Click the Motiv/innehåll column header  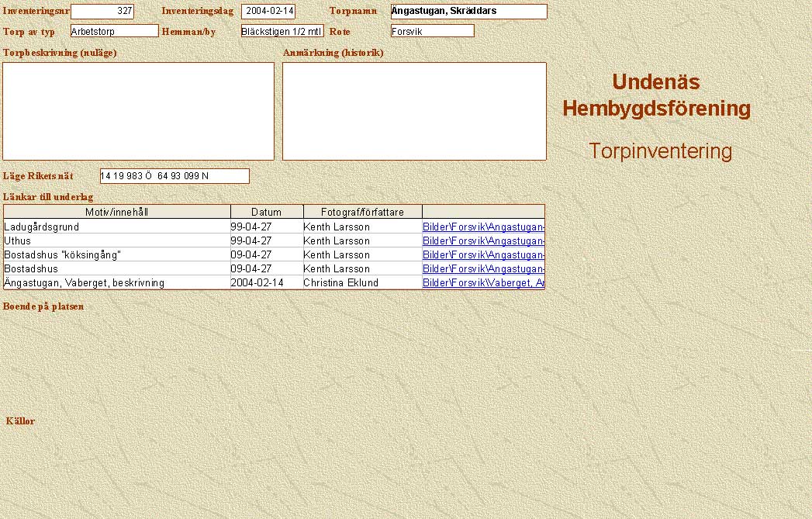(x=117, y=212)
